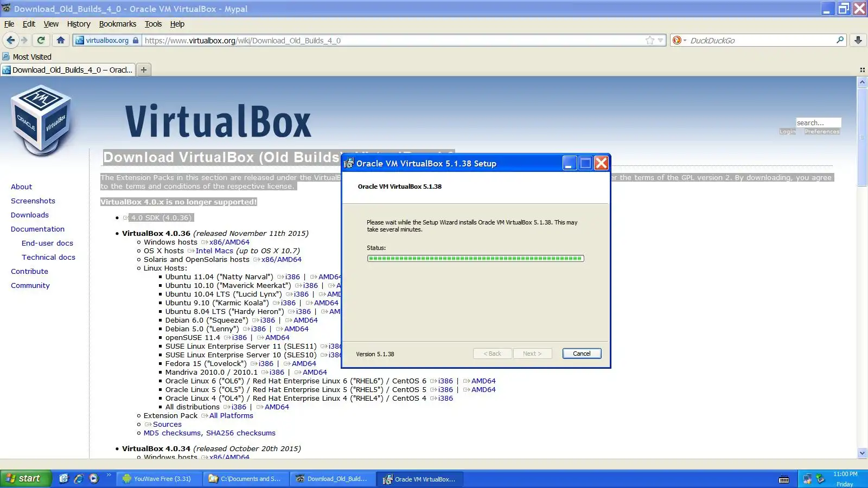This screenshot has width=868, height=488.
Task: Click the on-screen keyboard tray icon
Action: 784,479
